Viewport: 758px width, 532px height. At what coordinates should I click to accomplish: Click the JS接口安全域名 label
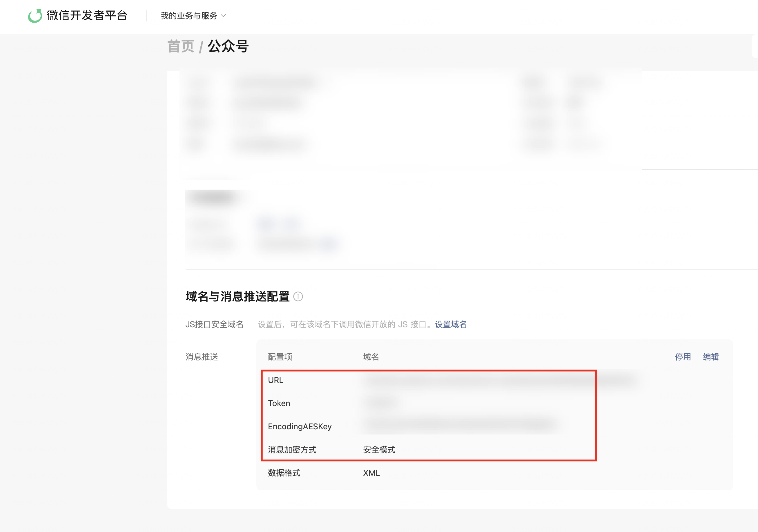pyautogui.click(x=214, y=324)
